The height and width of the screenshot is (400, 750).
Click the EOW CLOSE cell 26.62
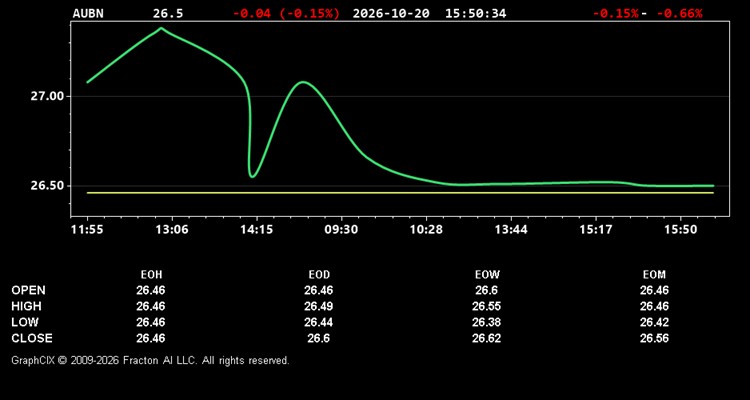coord(486,338)
